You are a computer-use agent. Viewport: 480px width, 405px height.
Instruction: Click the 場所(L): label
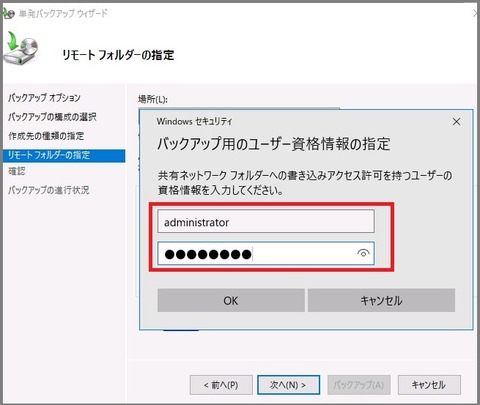tap(153, 99)
